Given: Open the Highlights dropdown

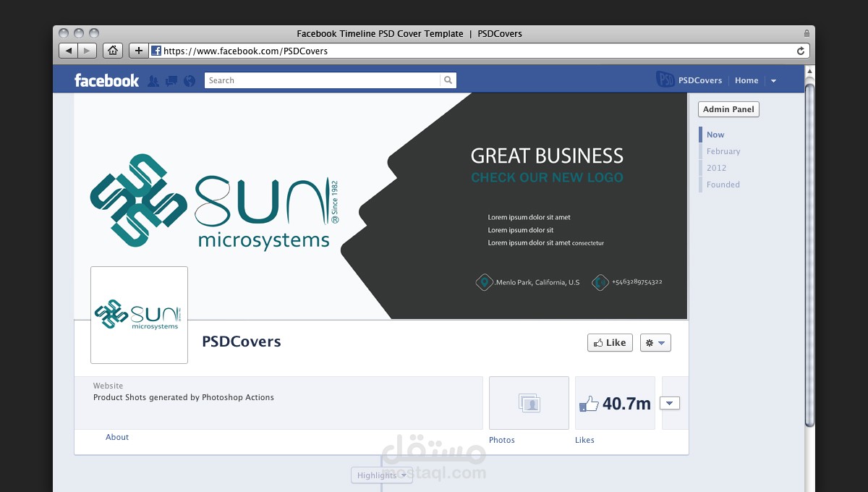Looking at the screenshot, I should pos(382,475).
